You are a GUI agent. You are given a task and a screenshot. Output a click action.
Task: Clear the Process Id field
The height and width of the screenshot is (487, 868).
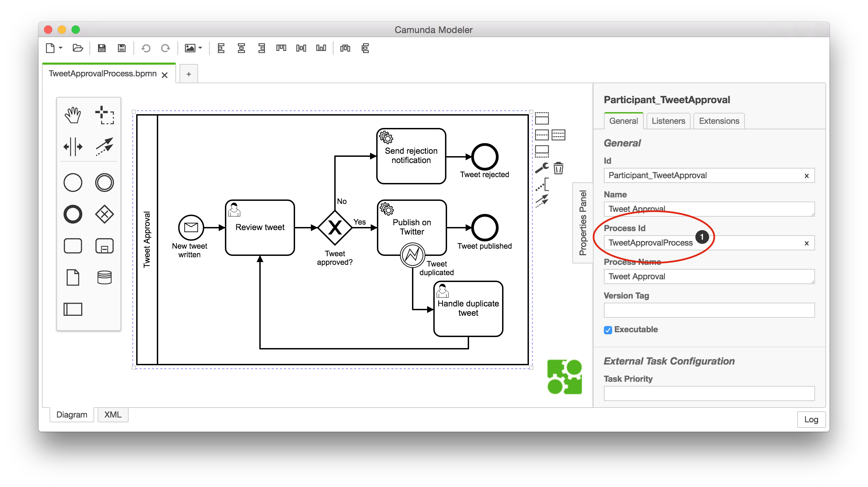(x=806, y=243)
